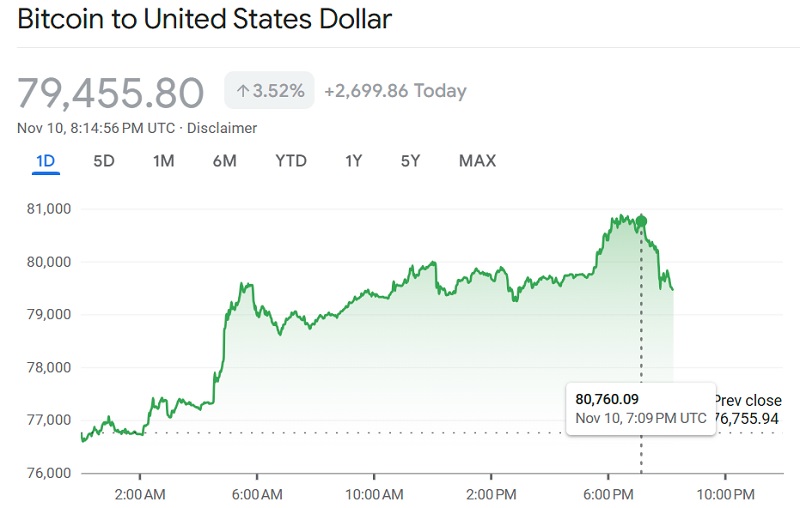Viewport: 800px width, 508px height.
Task: Switch to the 5D time range tab
Action: click(x=104, y=161)
